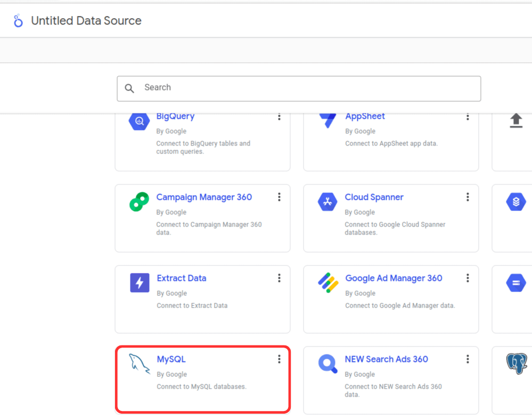
Task: Focus the Search connectors input field
Action: click(309, 88)
